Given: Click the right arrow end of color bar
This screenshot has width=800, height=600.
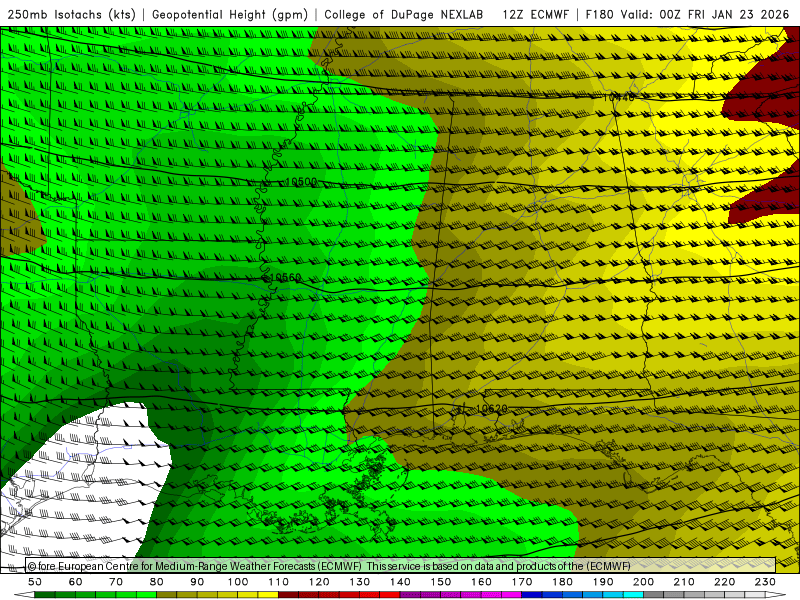Looking at the screenshot, I should 775,595.
